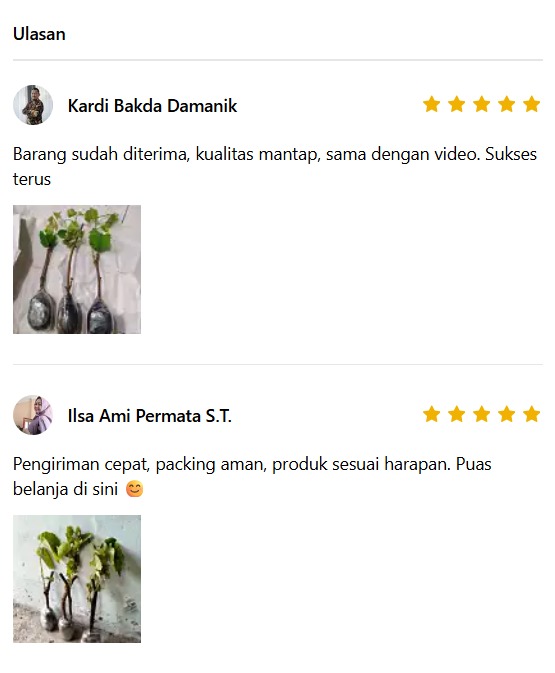
Task: Click third star in Kardi's rating
Action: (x=482, y=104)
